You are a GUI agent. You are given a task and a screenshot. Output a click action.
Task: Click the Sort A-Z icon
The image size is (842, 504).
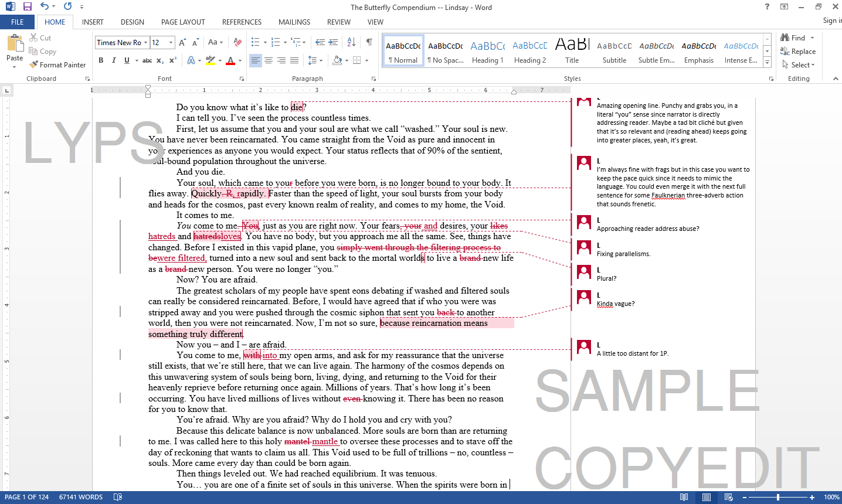(x=351, y=42)
